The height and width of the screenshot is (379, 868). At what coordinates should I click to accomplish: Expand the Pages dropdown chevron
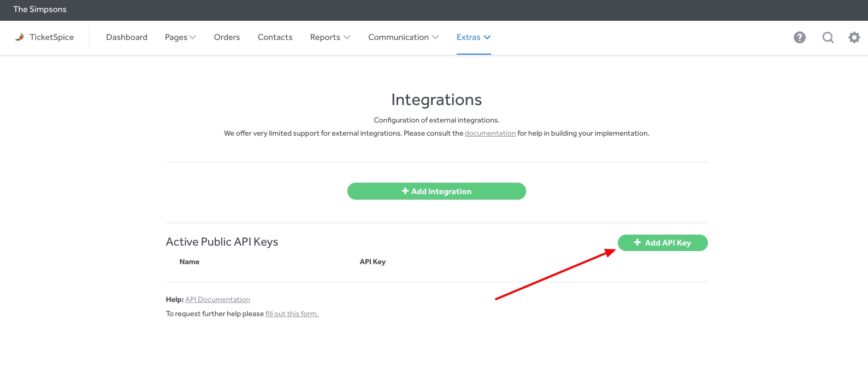click(x=193, y=37)
